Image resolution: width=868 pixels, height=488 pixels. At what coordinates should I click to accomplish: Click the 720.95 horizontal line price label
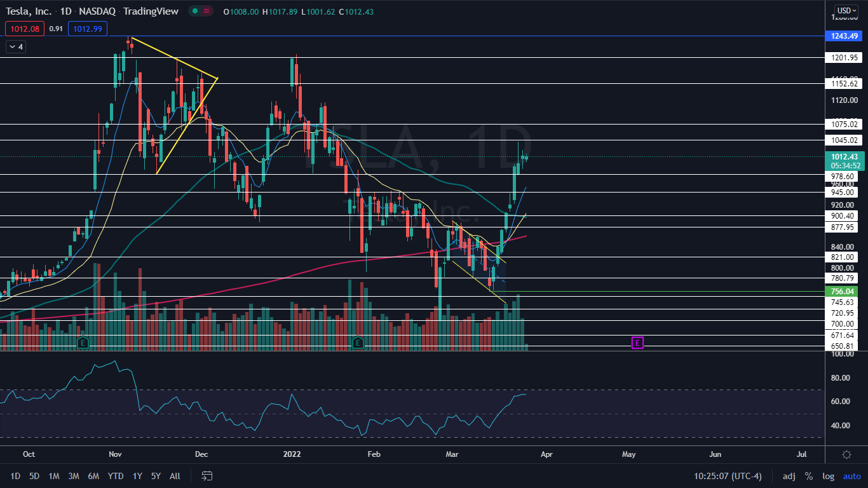(x=843, y=313)
